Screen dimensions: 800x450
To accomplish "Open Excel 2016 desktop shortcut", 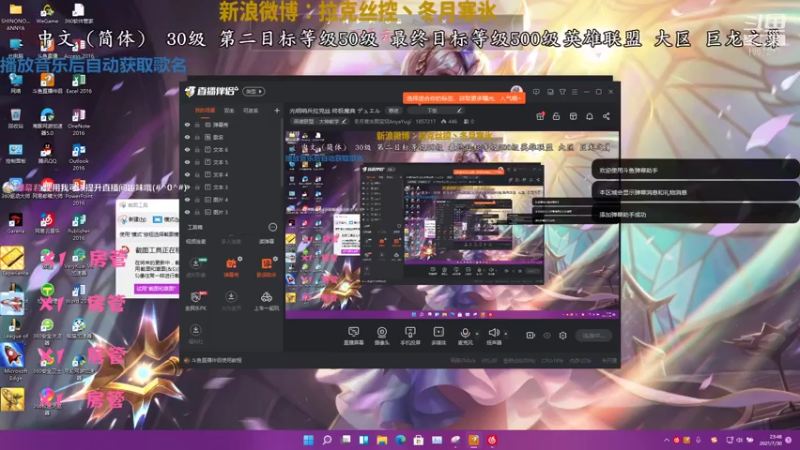I will point(79,84).
